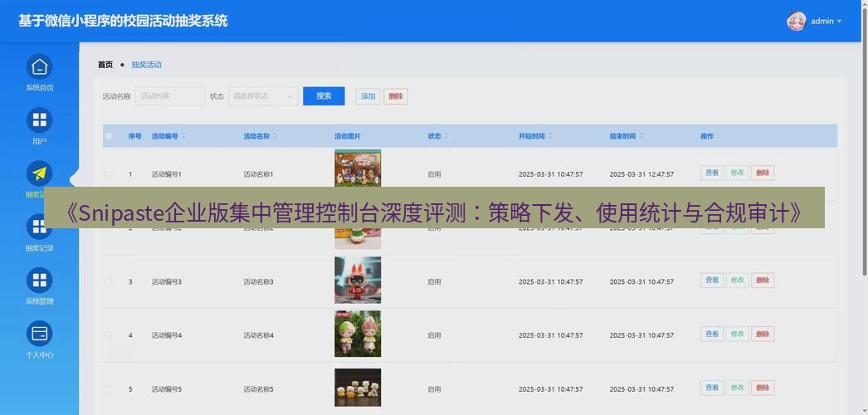The image size is (868, 415).
Task: Check the row 活动编号5 checkbox
Action: 109,389
